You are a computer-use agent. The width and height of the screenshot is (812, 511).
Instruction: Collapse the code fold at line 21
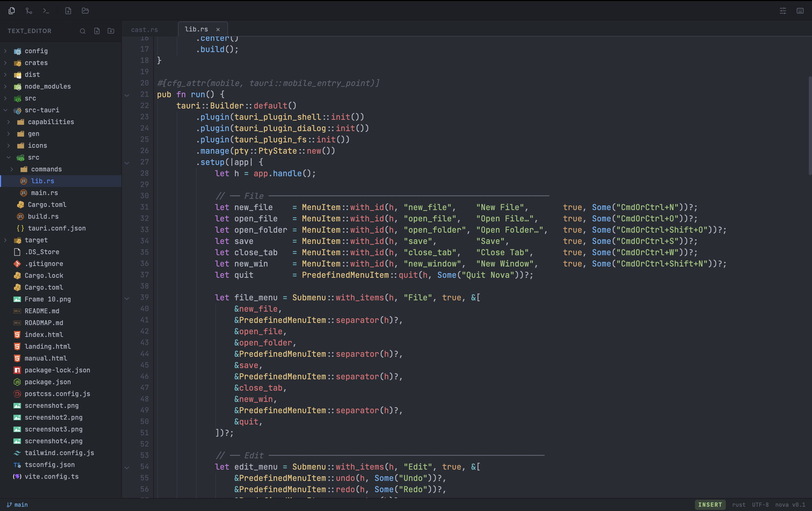tap(127, 95)
